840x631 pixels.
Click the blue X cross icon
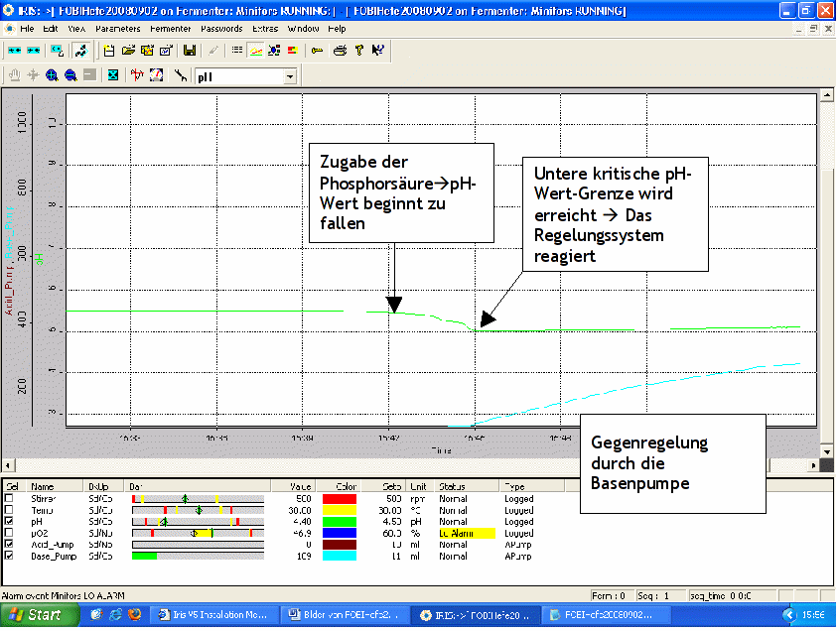click(x=113, y=75)
